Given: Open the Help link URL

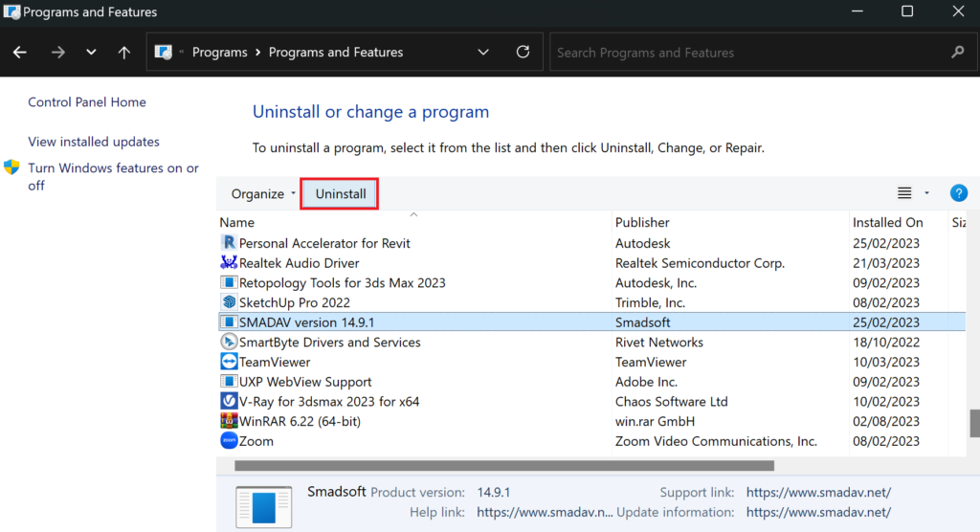Looking at the screenshot, I should point(545,513).
